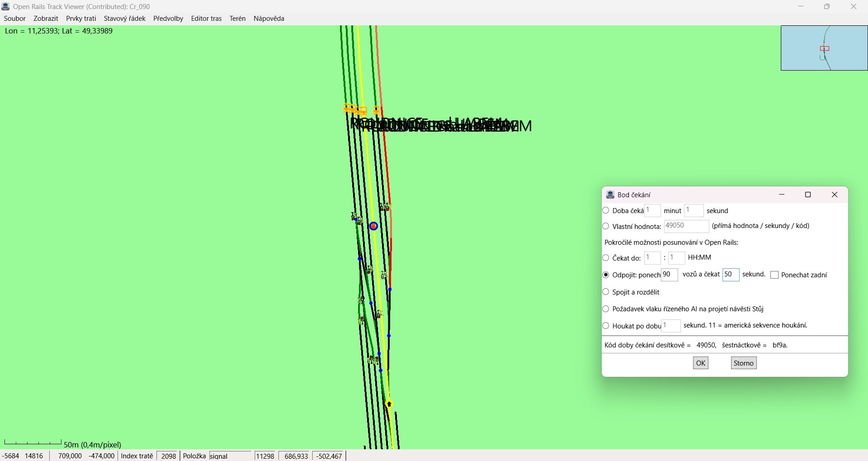
Task: Open the Soubor menu
Action: (15, 19)
